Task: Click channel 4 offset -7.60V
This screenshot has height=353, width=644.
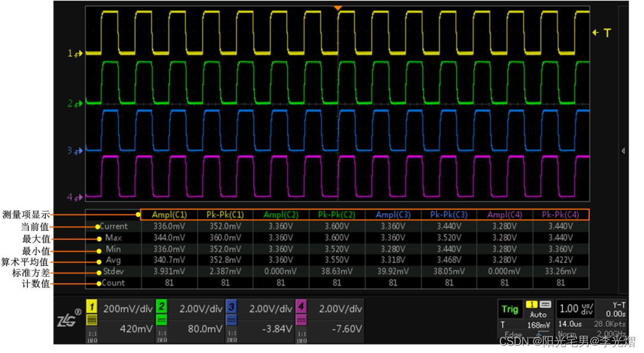Action: [347, 329]
